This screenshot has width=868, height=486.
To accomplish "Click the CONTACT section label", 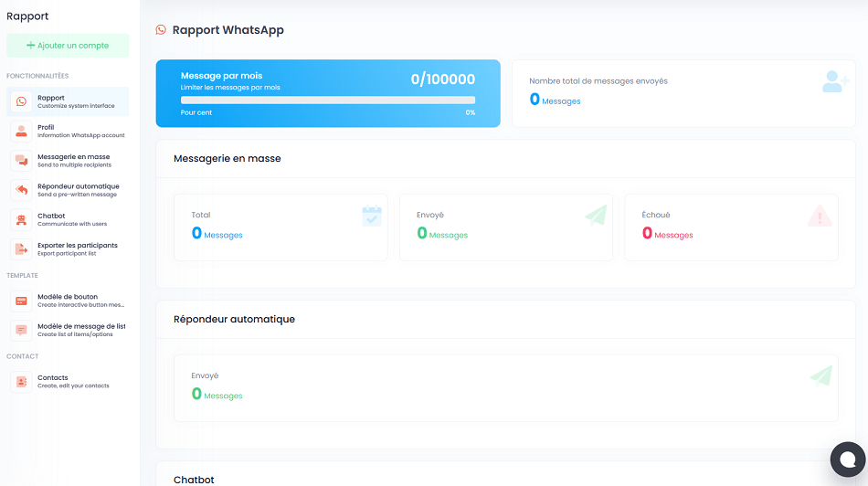I will click(x=23, y=356).
